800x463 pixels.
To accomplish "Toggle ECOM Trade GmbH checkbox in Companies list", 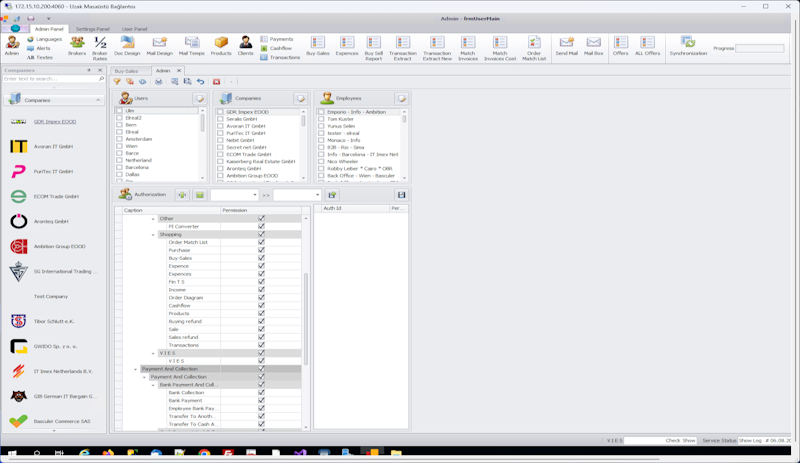I will (220, 154).
